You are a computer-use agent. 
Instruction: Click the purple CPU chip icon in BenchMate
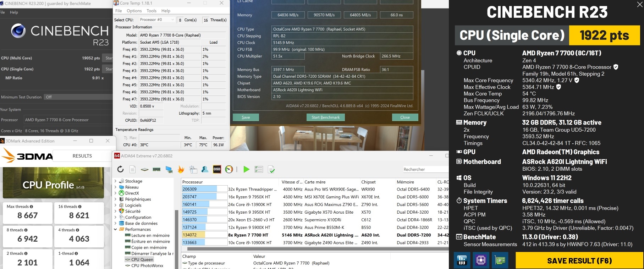(x=481, y=260)
